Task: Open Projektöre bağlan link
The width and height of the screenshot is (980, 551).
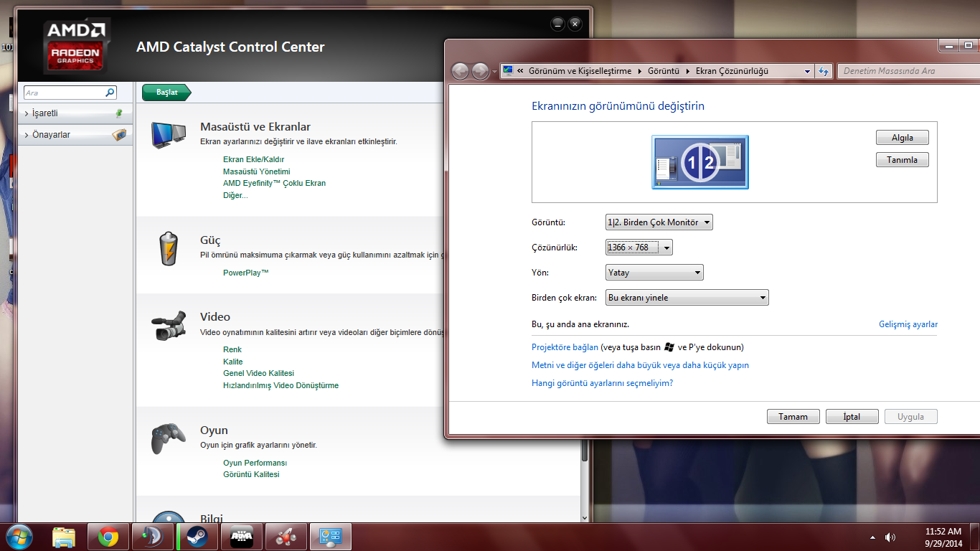Action: pyautogui.click(x=565, y=347)
